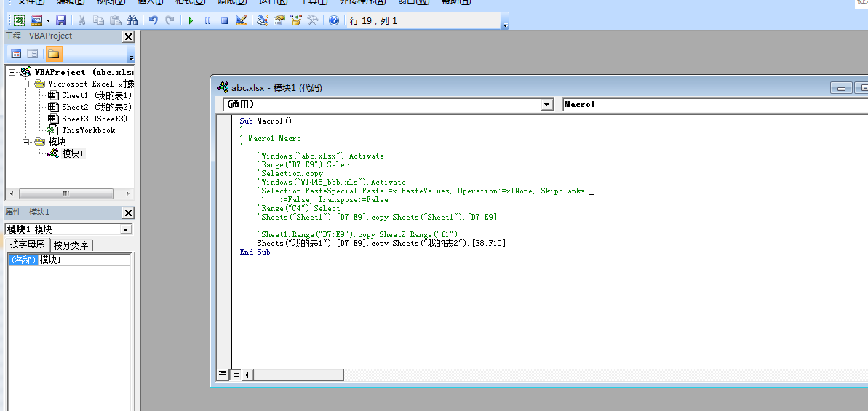Screen dimensions: 868x411
Task: Save the abc.xlsx project
Action: point(61,20)
